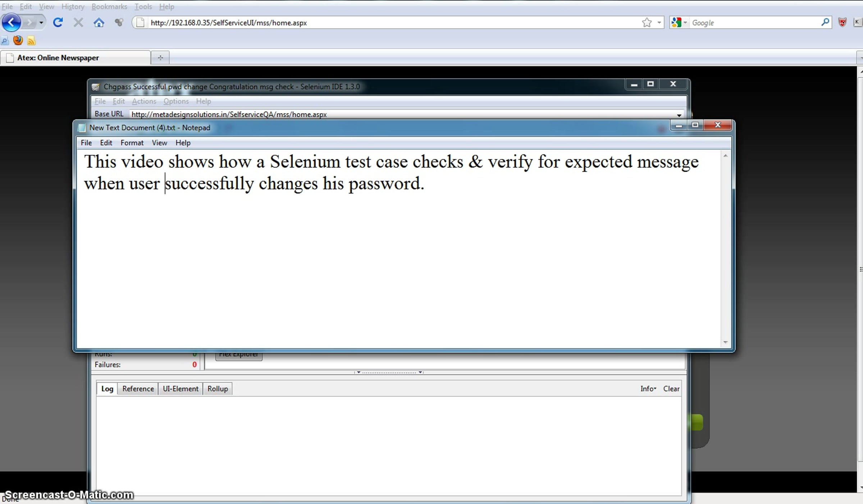The image size is (863, 504).
Task: Click the Firefox back arrow button
Action: [11, 23]
